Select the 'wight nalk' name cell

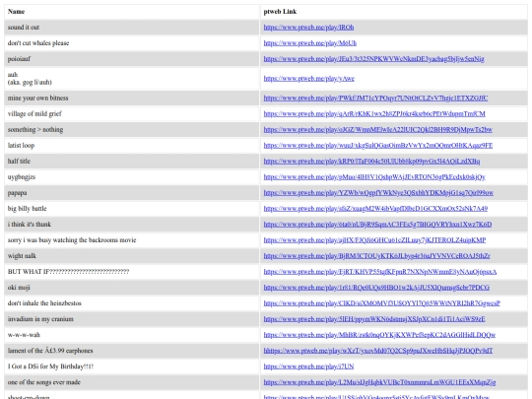pyautogui.click(x=132, y=256)
